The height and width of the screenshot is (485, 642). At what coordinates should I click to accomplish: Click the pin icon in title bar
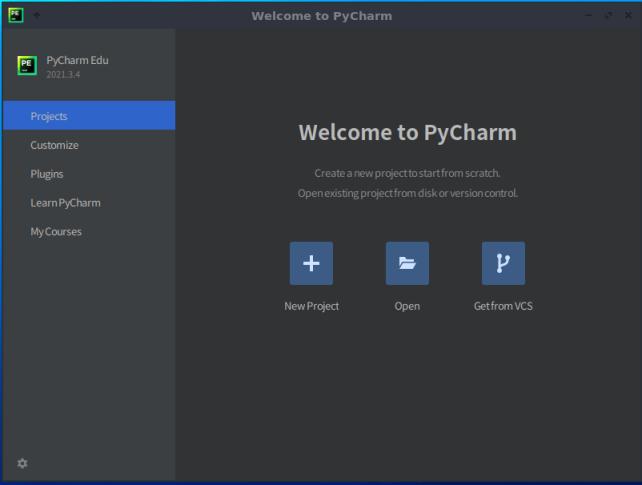point(36,15)
